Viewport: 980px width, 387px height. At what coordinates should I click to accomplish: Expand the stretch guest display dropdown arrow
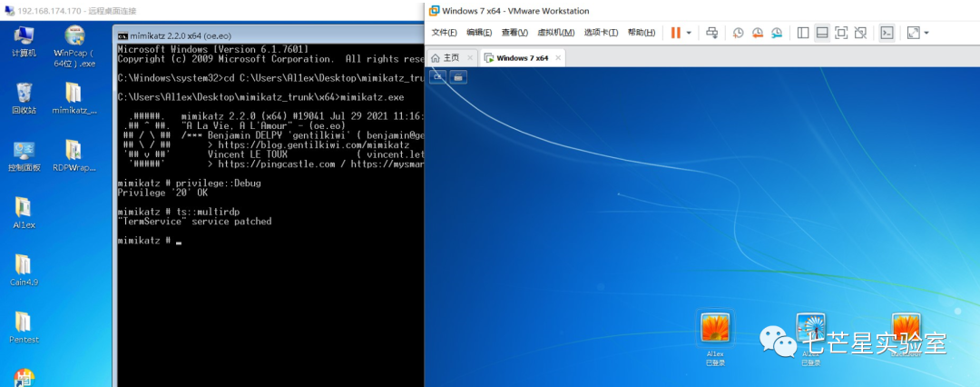[925, 33]
